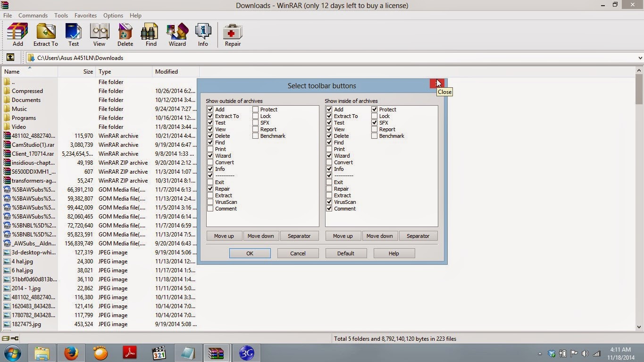Image resolution: width=644 pixels, height=362 pixels.
Task: Open the Favorites menu
Action: pyautogui.click(x=85, y=16)
